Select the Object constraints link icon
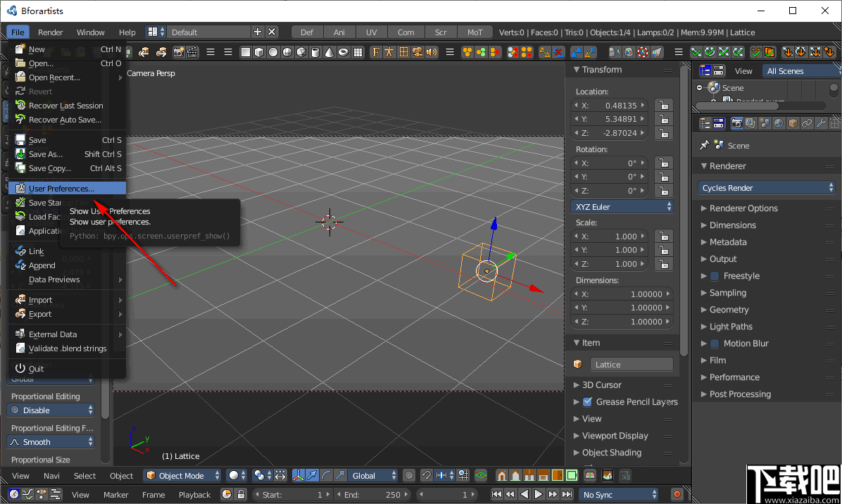The width and height of the screenshot is (842, 504). click(x=806, y=122)
